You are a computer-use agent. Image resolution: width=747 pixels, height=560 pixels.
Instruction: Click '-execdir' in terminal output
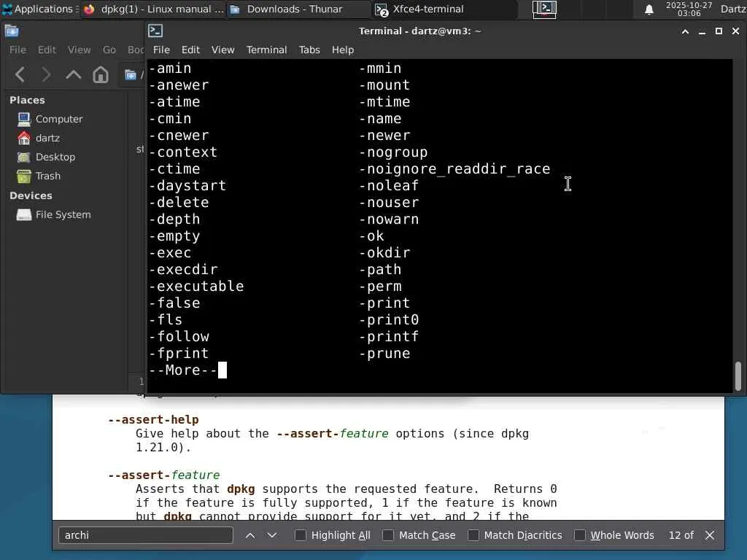183,270
